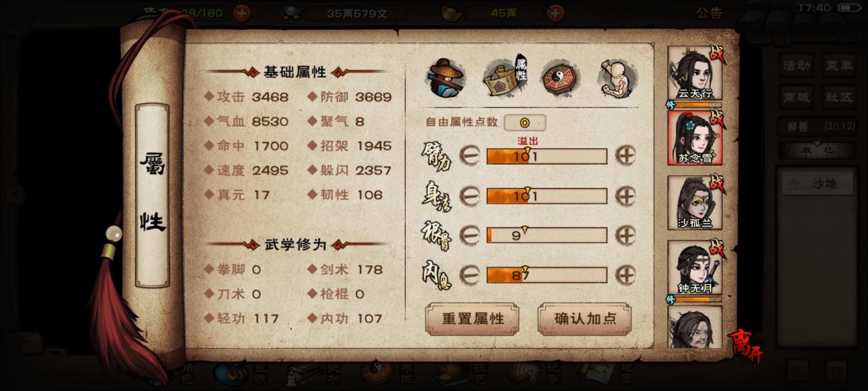Image resolution: width=868 pixels, height=391 pixels.
Task: Decrease 臂力 with the minus button
Action: 469,156
